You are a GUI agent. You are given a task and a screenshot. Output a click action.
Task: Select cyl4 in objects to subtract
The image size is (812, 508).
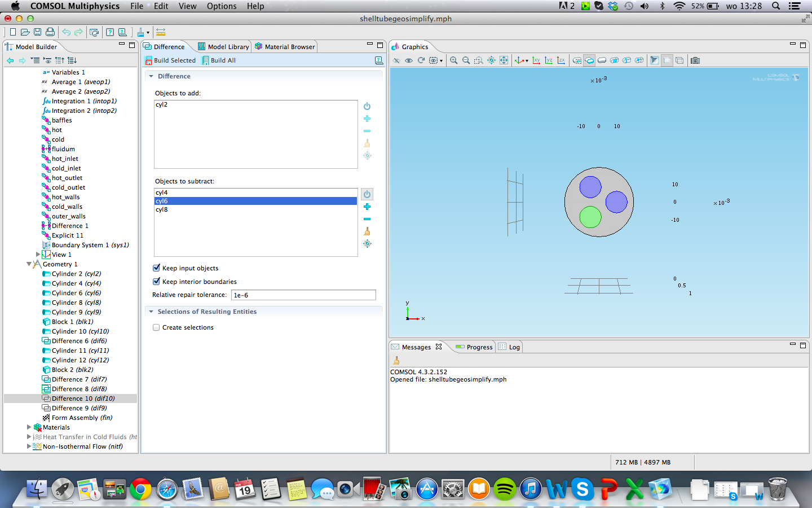255,192
